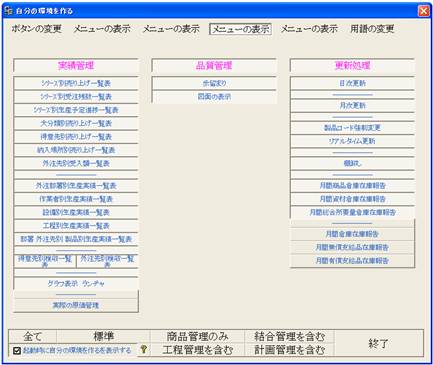433x365 pixels.
Task: Click 外注部署別生産実績一覧表 button
Action: click(x=76, y=186)
